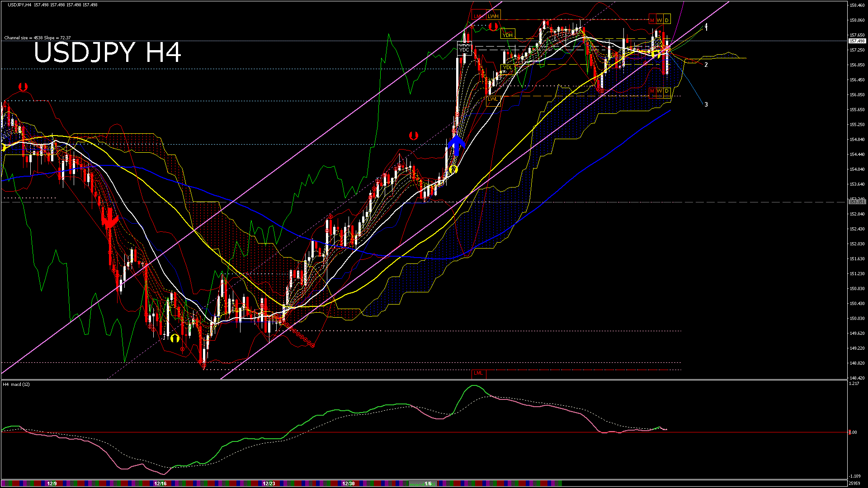
Task: Click the YDH level label
Action: click(x=508, y=35)
